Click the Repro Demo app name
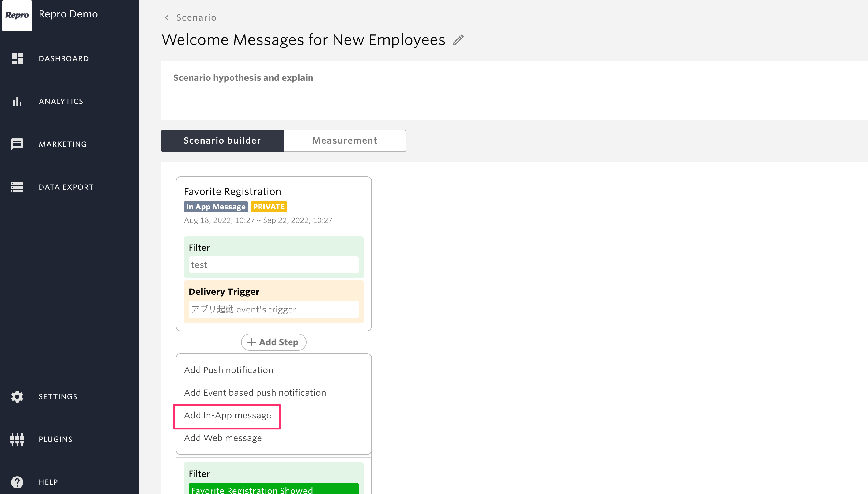Image resolution: width=868 pixels, height=494 pixels. click(x=68, y=14)
